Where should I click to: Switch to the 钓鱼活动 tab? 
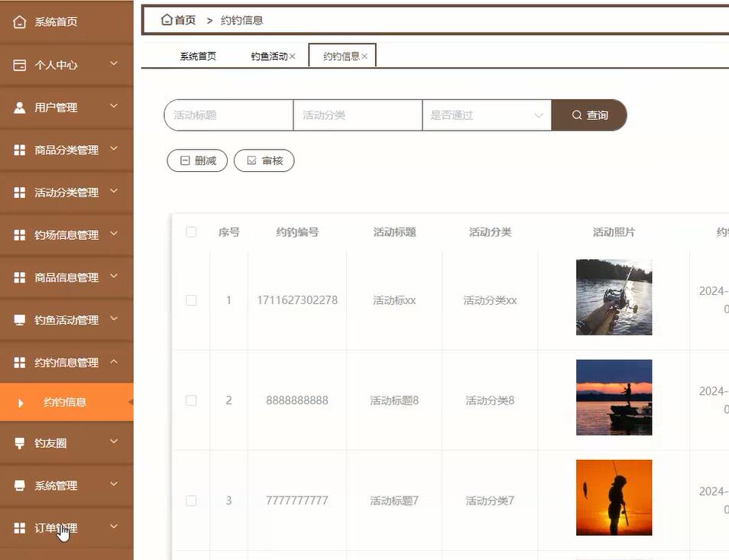tap(268, 55)
